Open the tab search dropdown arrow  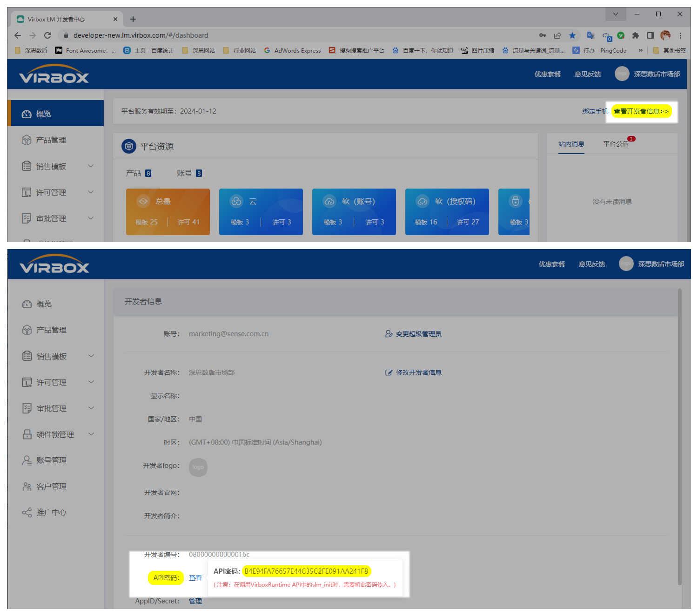tap(616, 14)
